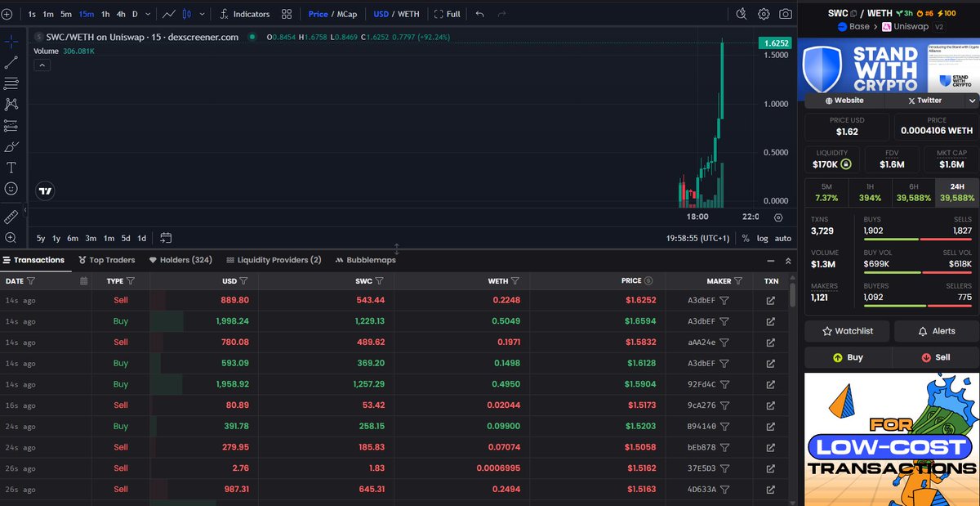Select the text annotation tool
980x506 pixels.
[11, 168]
